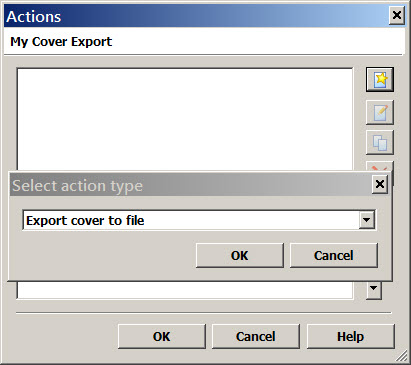411x365 pixels.
Task: Close the Select action type dialog
Action: 380,184
